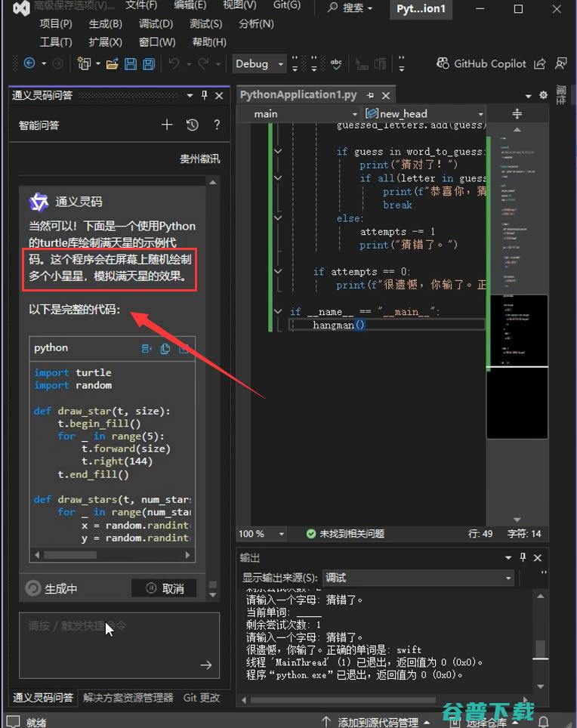Collapse the else: code block
577x728 pixels.
278,217
